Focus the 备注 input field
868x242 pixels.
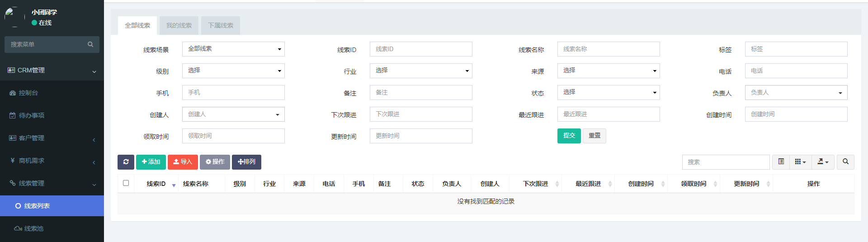421,92
